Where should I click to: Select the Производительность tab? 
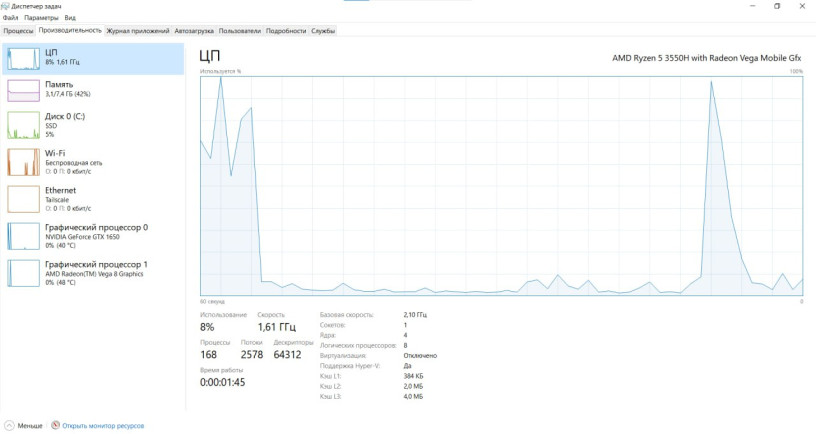70,30
